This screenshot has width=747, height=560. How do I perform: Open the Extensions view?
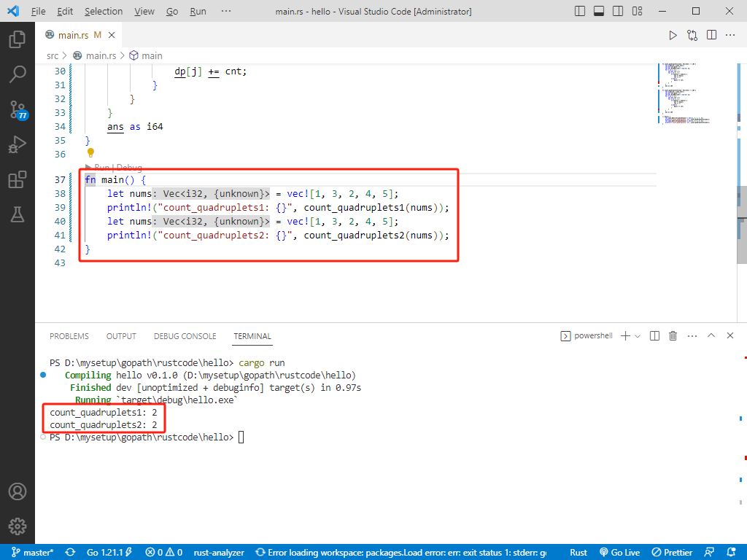pyautogui.click(x=18, y=180)
